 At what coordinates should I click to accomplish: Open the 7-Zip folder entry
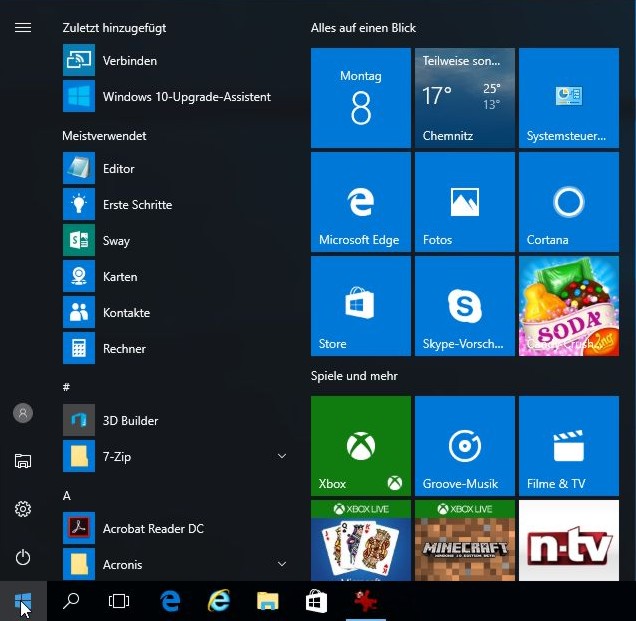tap(176, 456)
